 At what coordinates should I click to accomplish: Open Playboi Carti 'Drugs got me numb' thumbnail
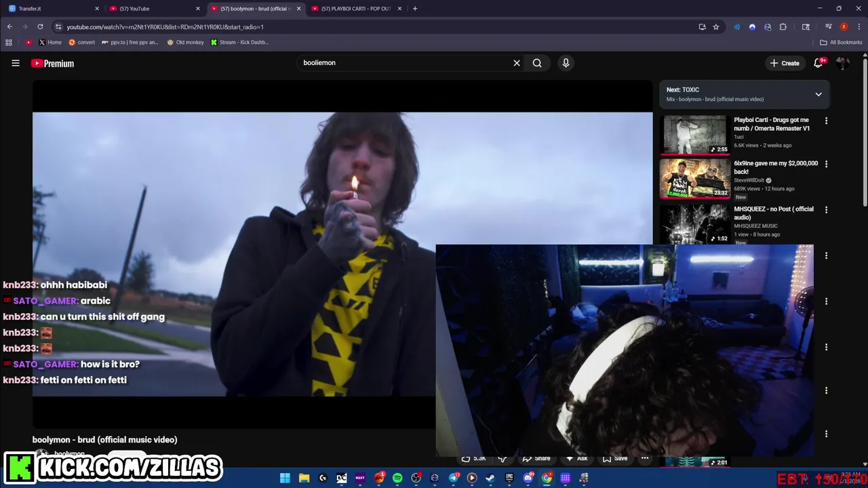point(695,135)
